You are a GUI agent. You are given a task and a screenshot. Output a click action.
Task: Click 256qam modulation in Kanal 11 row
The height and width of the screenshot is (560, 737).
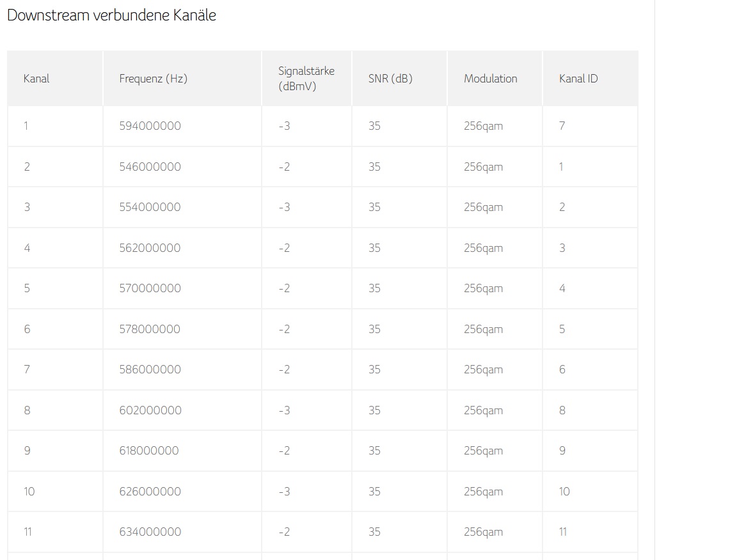[483, 532]
